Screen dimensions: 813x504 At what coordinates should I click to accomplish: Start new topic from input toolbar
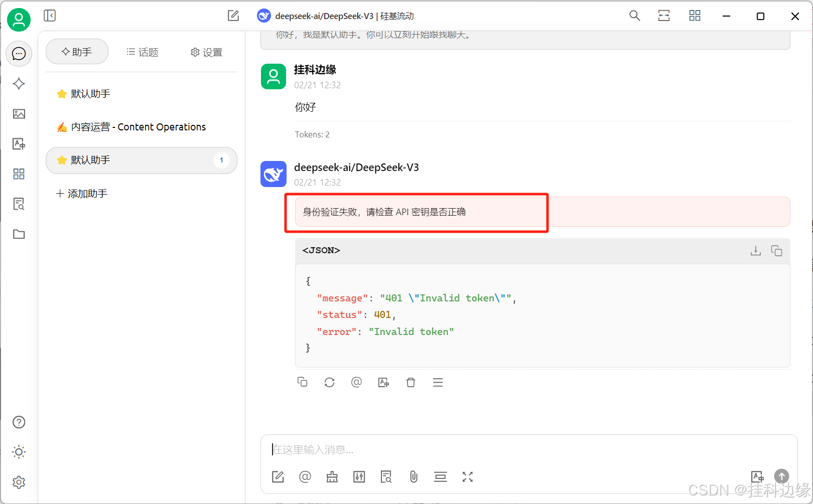point(278,476)
